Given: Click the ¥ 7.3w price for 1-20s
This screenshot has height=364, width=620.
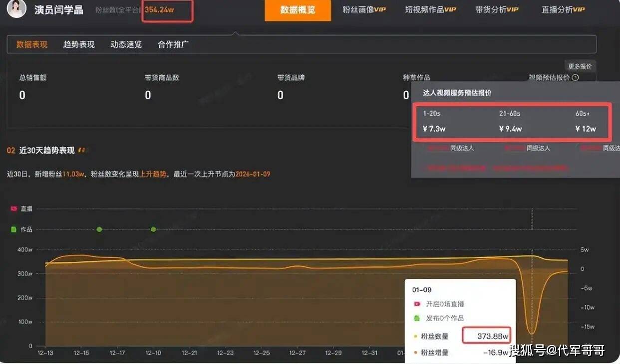Looking at the screenshot, I should [x=434, y=129].
